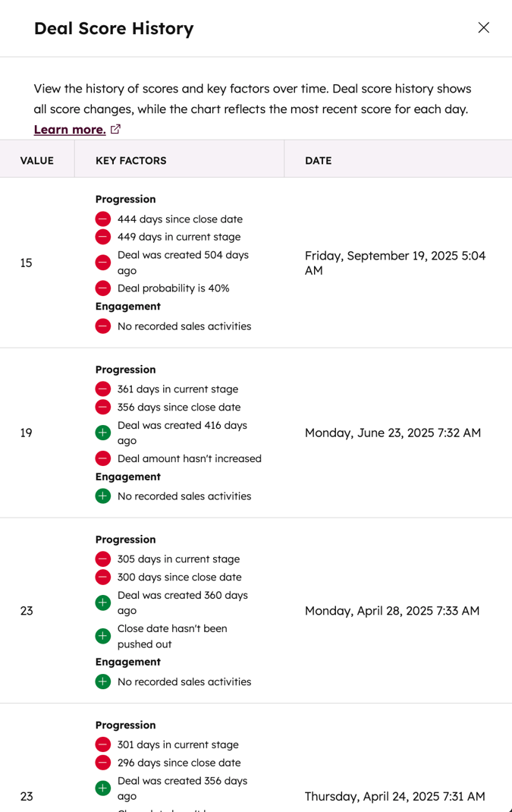512x812 pixels.
Task: Click red minus icon beside Deal probability is 40%
Action: pos(103,288)
